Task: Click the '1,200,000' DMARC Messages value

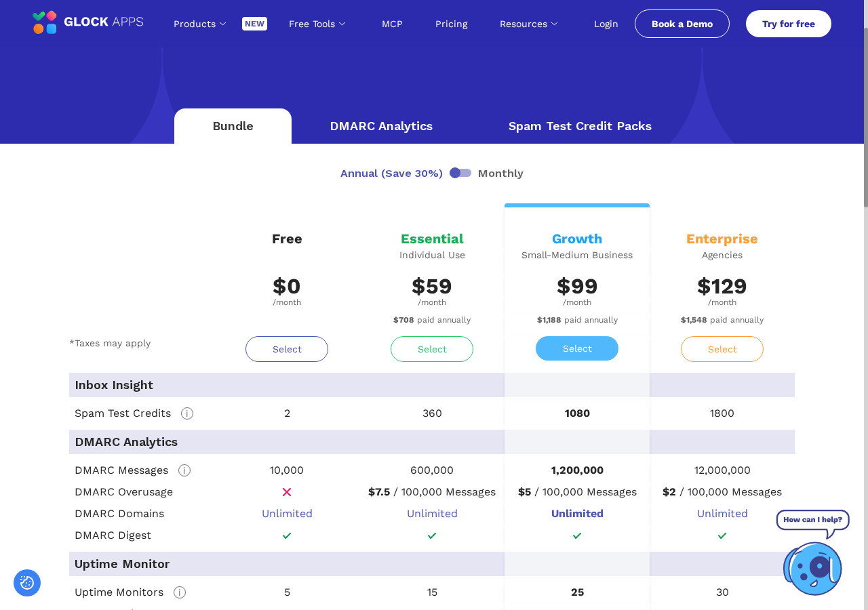Action: [577, 470]
